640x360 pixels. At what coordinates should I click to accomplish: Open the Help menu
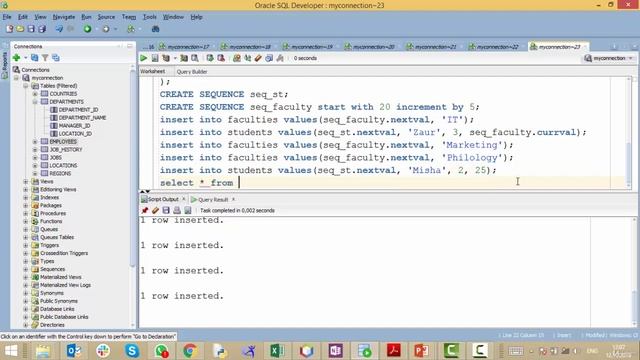[x=196, y=17]
